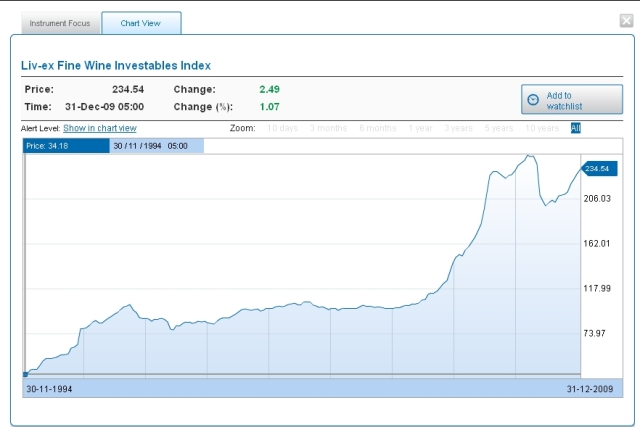Click the clock icon on watchlist button

click(x=533, y=100)
